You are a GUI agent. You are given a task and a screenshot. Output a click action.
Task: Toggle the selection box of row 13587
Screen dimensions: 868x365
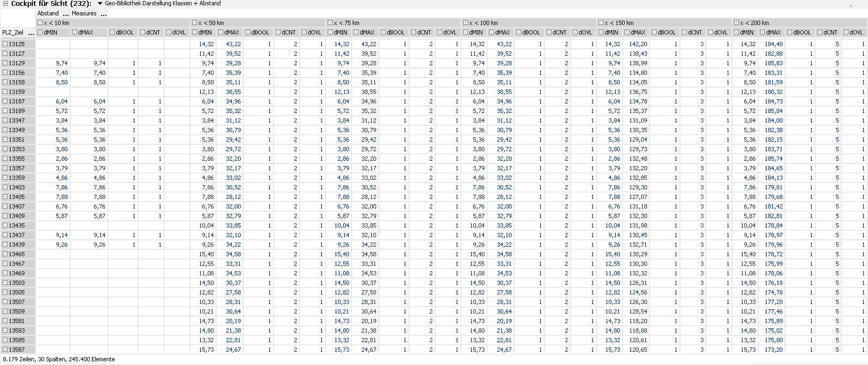tap(5, 350)
